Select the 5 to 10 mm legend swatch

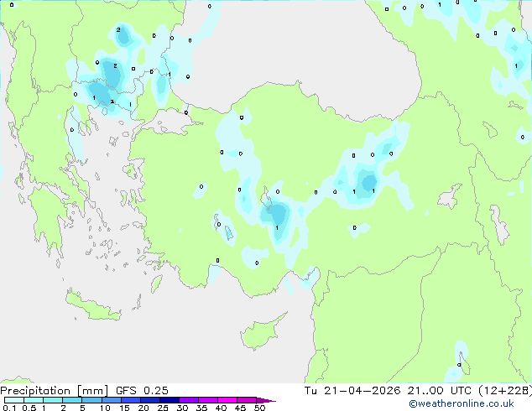[x=91, y=400]
